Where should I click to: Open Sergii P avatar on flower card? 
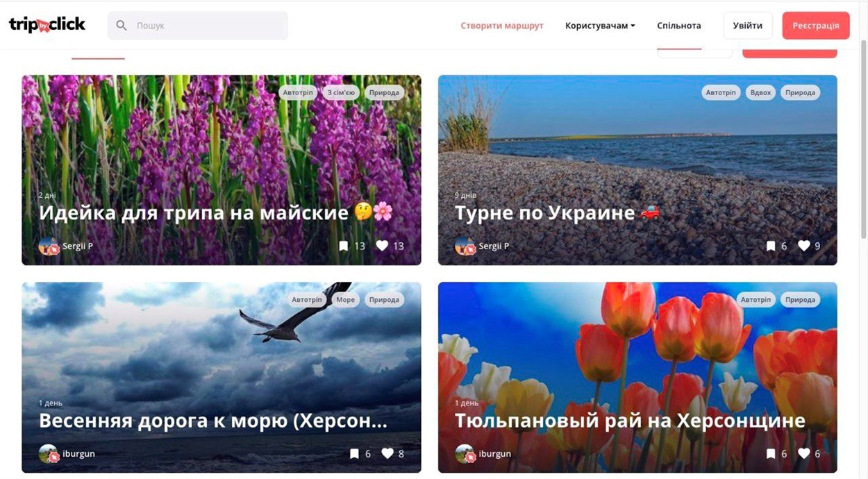pos(49,246)
